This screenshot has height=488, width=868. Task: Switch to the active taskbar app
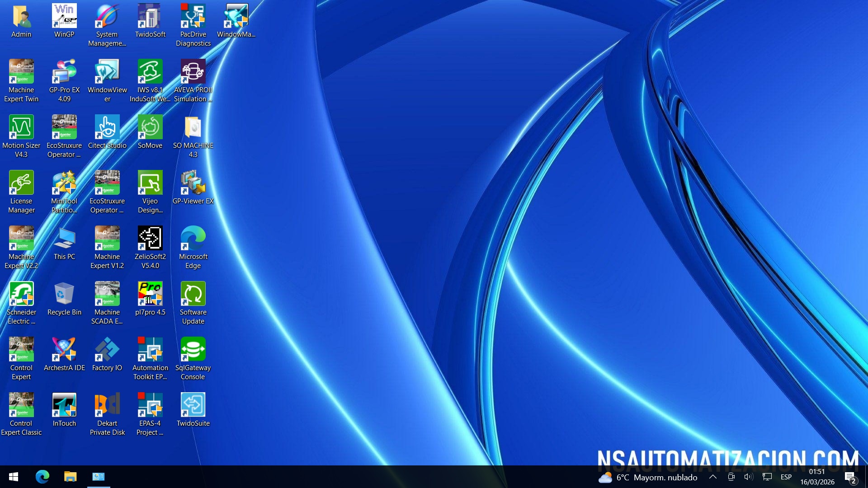coord(99,477)
